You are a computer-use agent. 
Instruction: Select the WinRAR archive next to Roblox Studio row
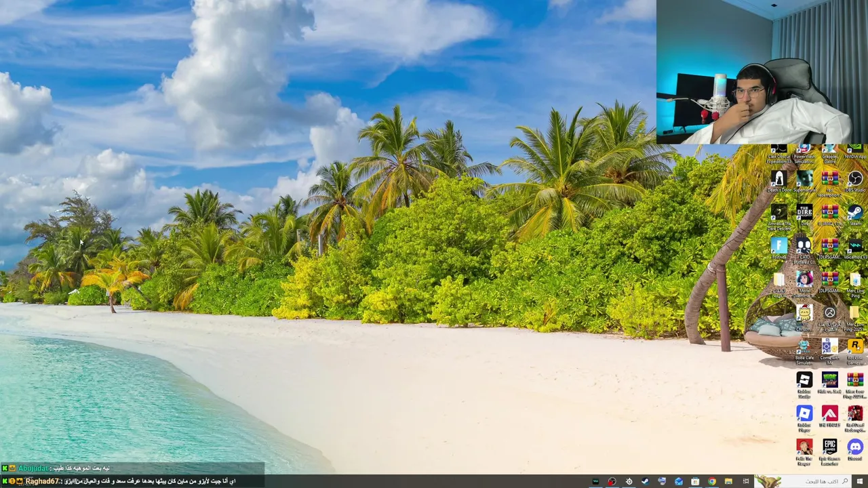coord(855,384)
